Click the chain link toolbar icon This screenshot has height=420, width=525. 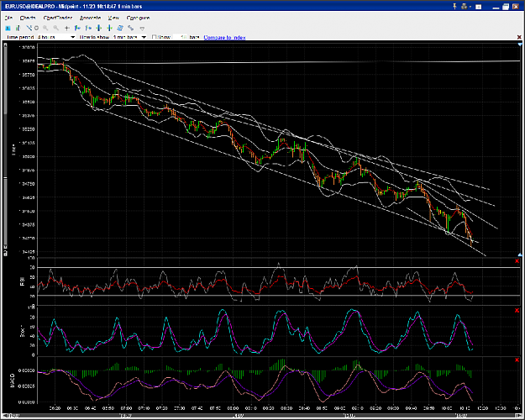point(131,28)
